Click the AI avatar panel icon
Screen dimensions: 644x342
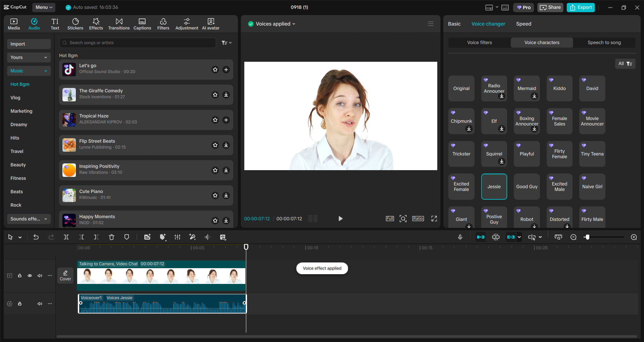point(210,23)
